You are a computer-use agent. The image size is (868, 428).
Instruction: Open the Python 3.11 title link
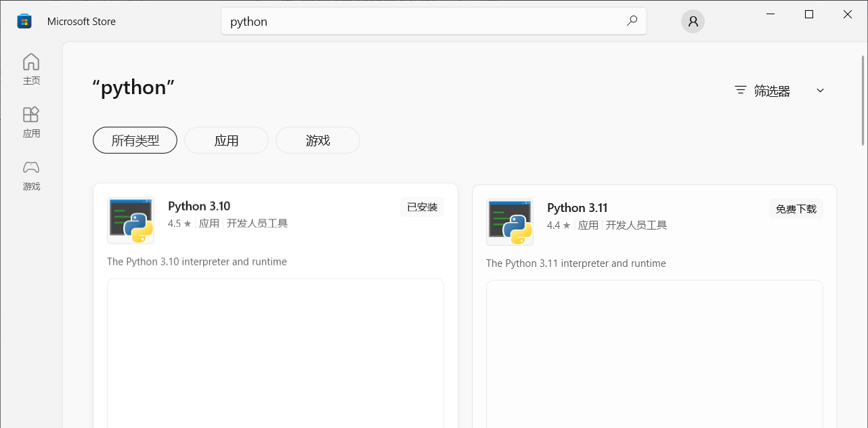[578, 207]
